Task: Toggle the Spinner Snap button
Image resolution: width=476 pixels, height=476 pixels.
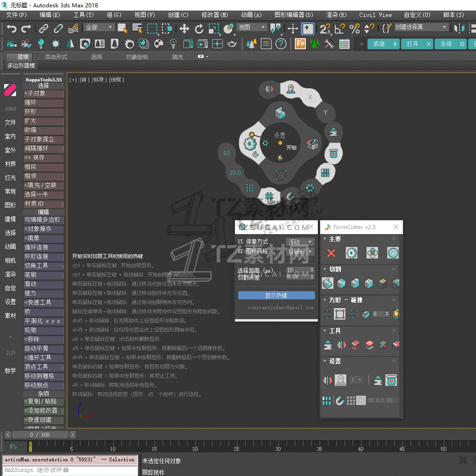Action: (x=369, y=29)
